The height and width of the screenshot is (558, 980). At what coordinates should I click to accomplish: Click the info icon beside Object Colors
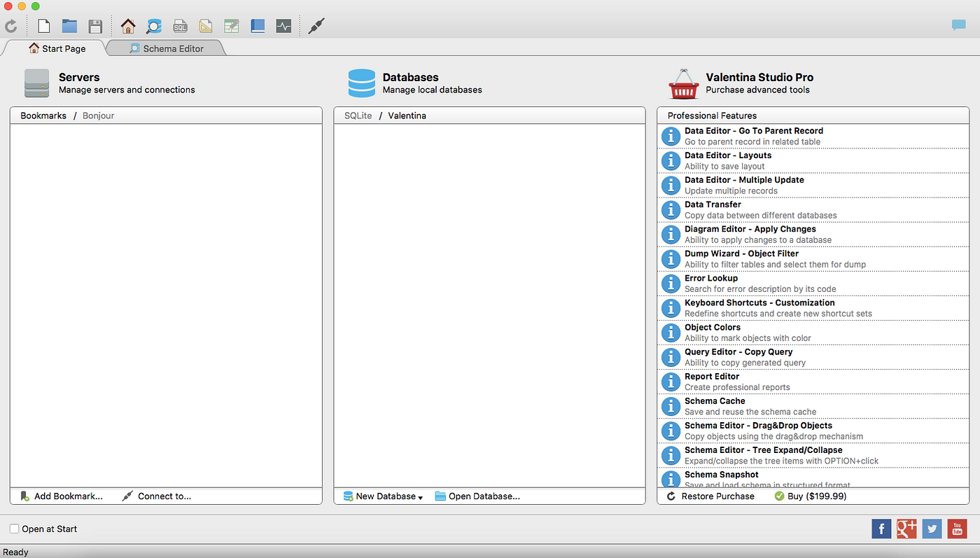point(671,333)
